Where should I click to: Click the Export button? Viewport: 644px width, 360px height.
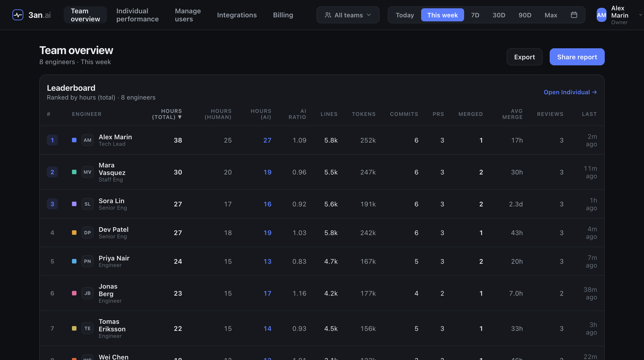pyautogui.click(x=525, y=57)
